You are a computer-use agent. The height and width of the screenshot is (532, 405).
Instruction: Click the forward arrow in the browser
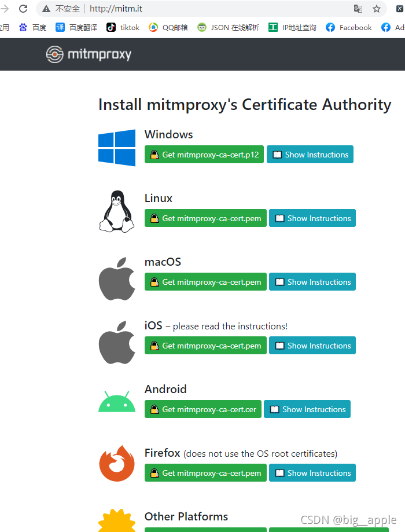click(x=5, y=9)
